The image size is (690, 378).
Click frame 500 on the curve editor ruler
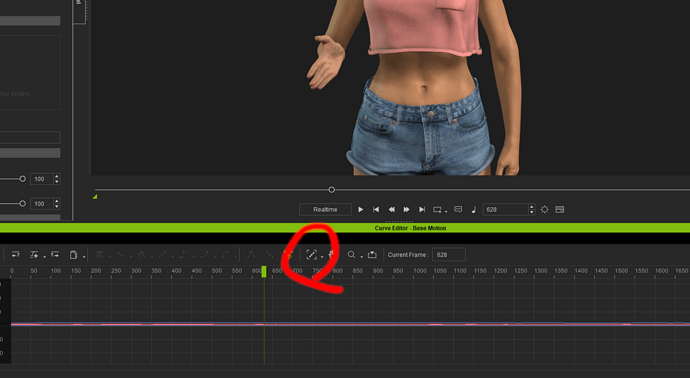217,271
